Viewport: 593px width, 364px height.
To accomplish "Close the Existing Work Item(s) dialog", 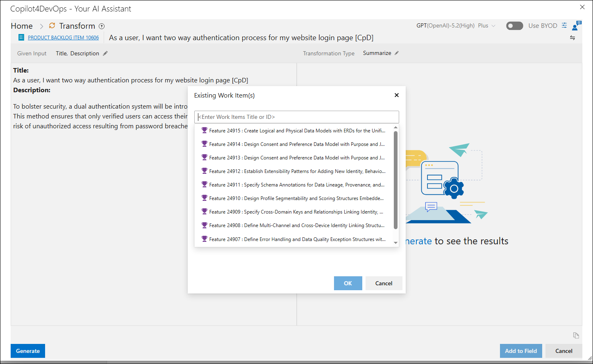I will [x=396, y=95].
